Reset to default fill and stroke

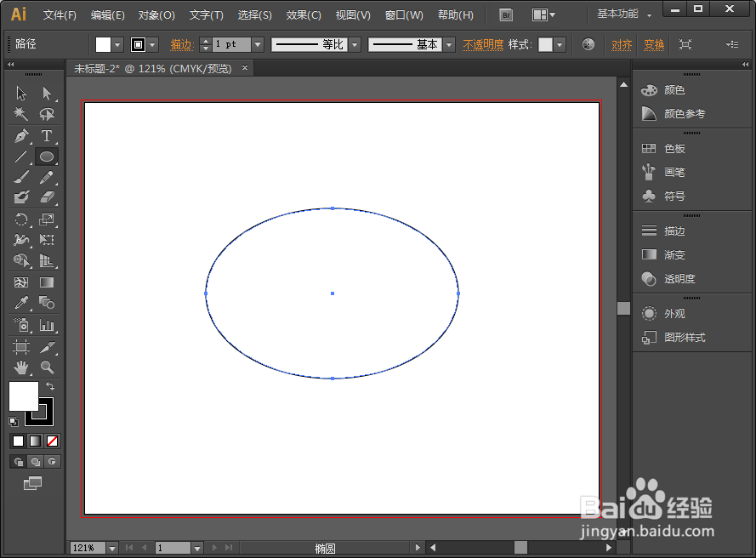tap(14, 422)
